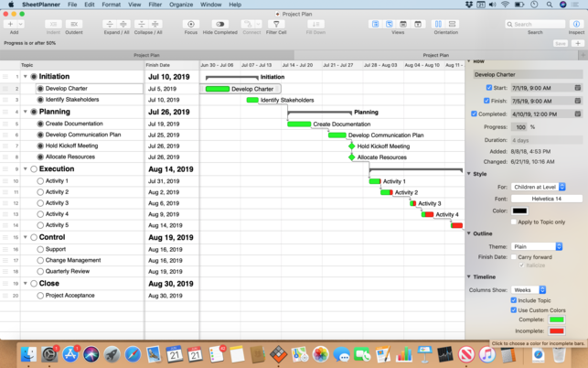Collapse the Close group

(25, 284)
